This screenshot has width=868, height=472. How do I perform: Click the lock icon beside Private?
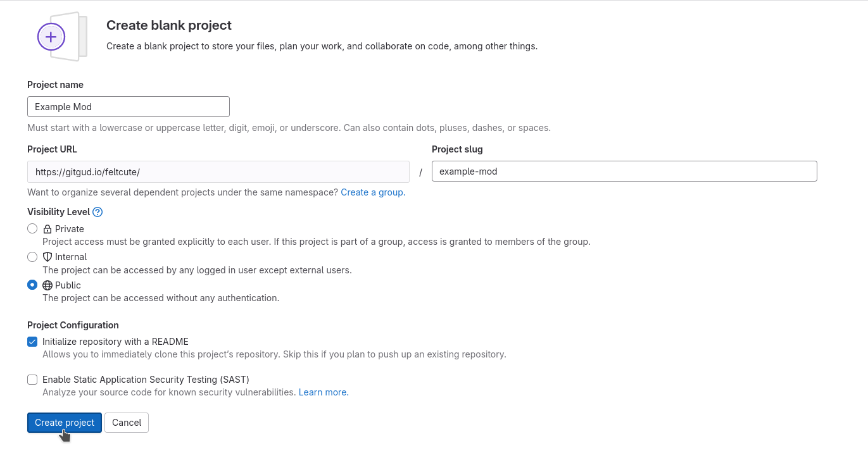pos(47,229)
